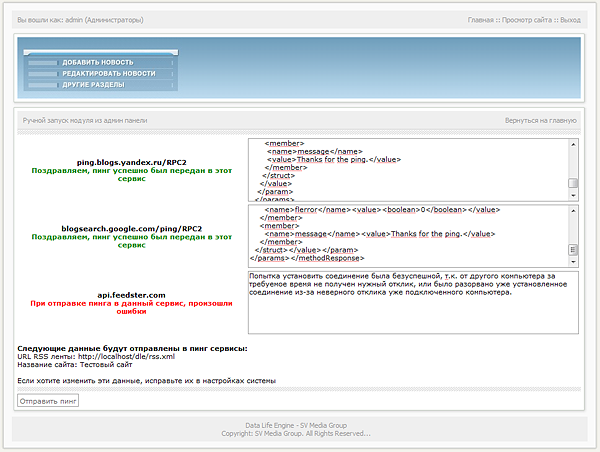Click the api.feedster.com heading

(132, 295)
